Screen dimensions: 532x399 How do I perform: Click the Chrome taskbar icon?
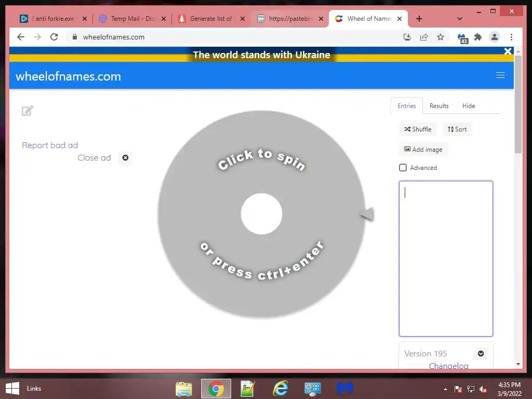pos(216,389)
